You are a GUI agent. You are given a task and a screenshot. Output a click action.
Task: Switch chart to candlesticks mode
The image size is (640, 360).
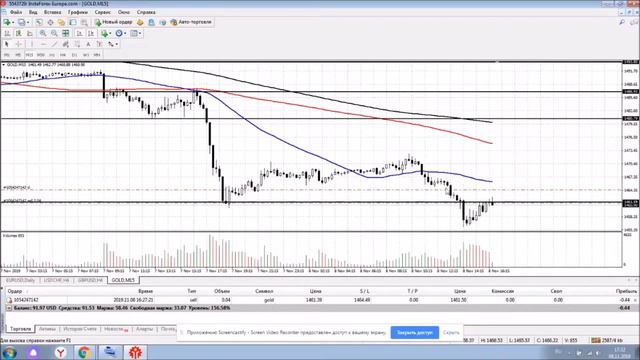(x=19, y=33)
